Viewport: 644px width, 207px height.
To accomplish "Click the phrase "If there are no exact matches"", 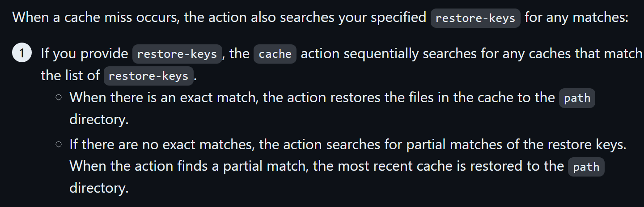I will point(162,144).
